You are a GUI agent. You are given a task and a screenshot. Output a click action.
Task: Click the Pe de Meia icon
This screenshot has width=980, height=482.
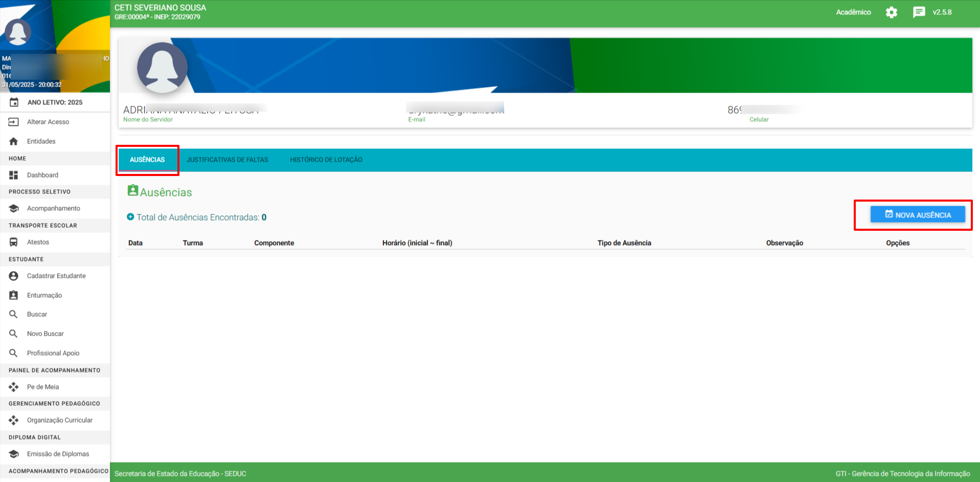pos(14,387)
